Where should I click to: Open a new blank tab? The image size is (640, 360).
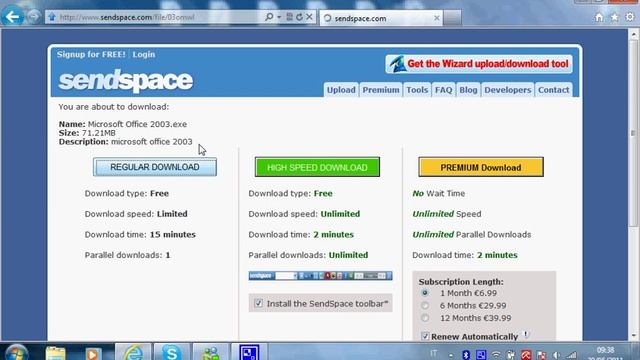[x=452, y=18]
